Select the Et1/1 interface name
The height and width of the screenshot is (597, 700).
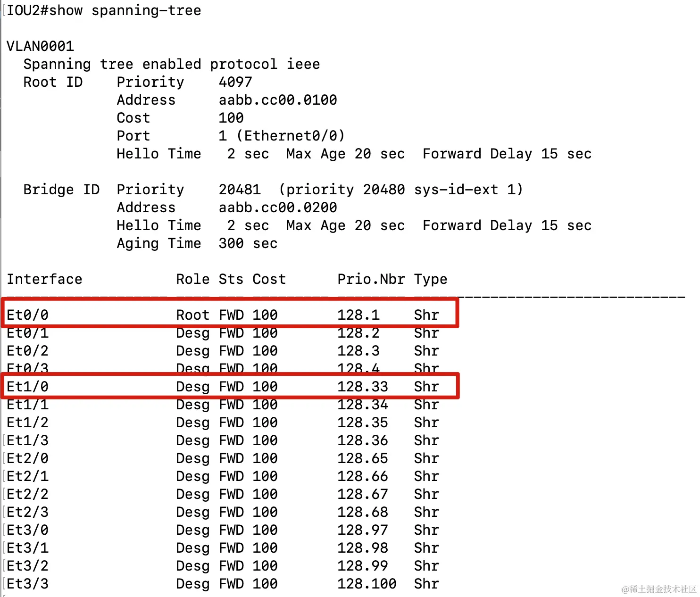click(27, 405)
